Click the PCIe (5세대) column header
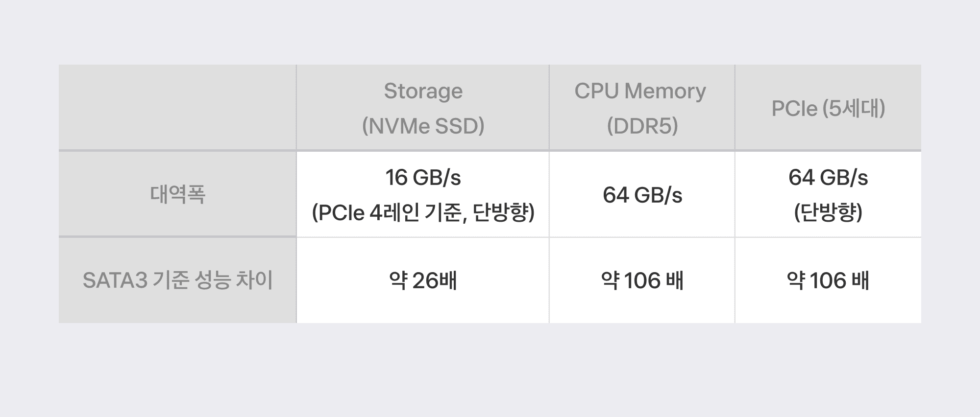Image resolution: width=980 pixels, height=417 pixels. pos(828,109)
